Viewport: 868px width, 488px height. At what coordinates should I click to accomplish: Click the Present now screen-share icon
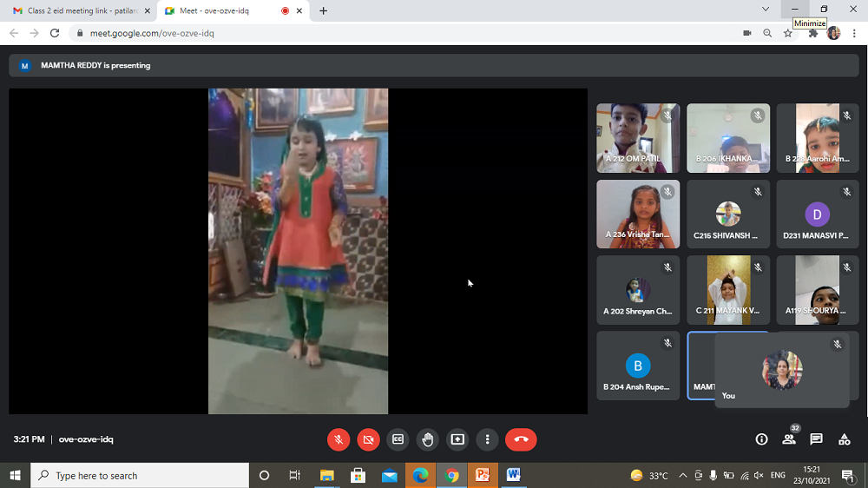coord(457,439)
